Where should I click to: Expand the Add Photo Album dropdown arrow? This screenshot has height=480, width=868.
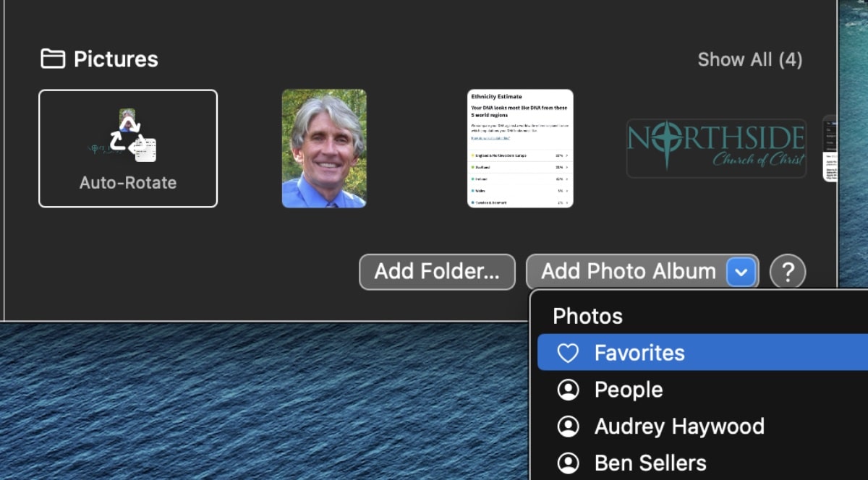click(741, 272)
